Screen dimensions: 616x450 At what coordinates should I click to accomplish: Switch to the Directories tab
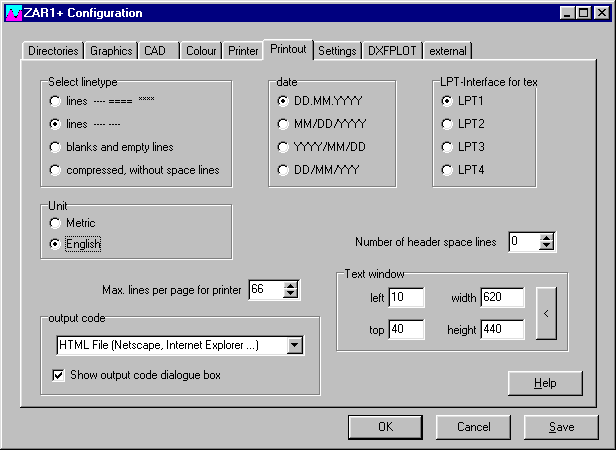[52, 51]
